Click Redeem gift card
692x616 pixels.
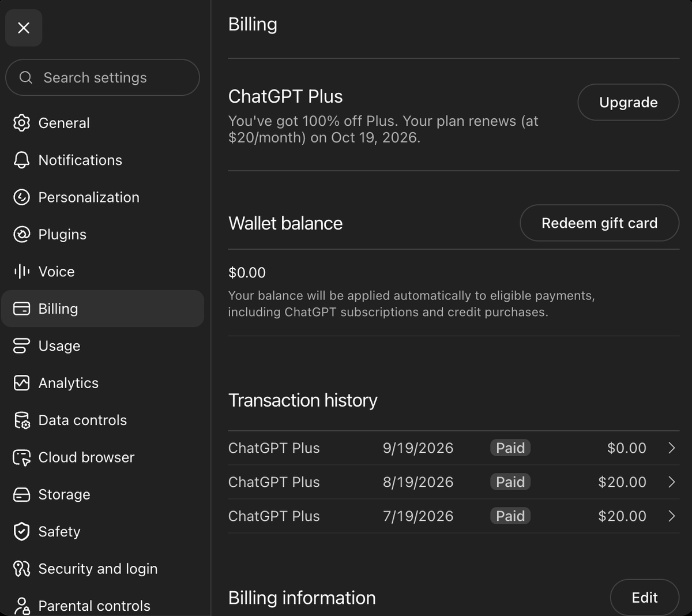(x=599, y=223)
